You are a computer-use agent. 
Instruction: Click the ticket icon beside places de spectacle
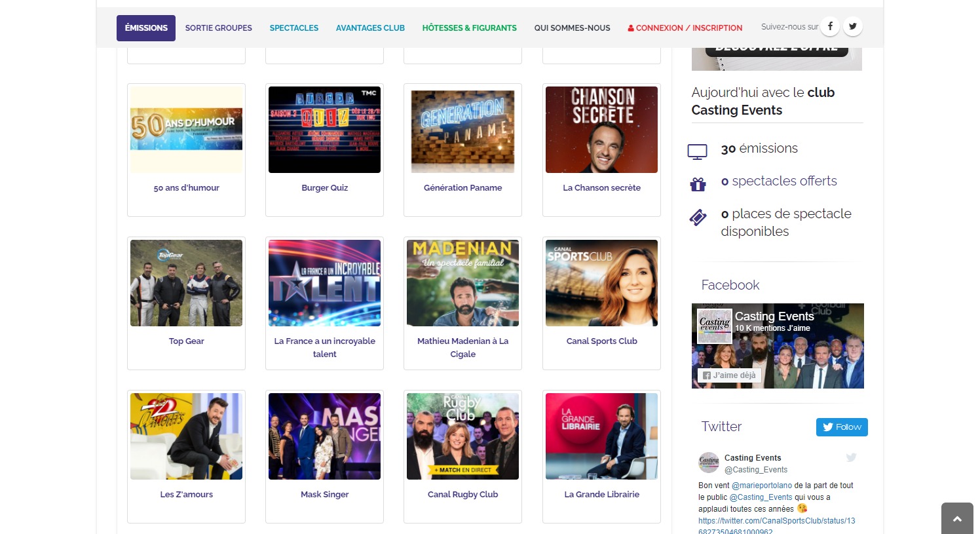[x=698, y=218]
